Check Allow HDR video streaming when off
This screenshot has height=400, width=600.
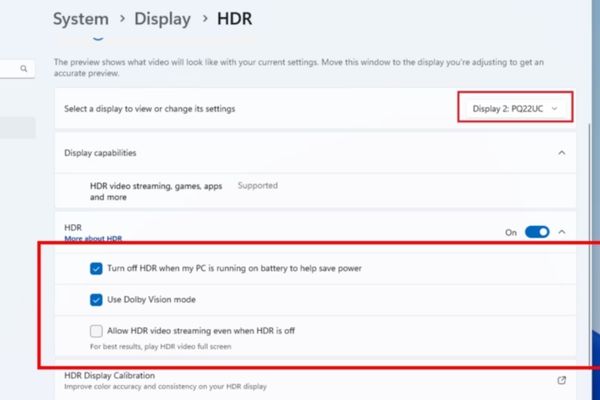96,331
